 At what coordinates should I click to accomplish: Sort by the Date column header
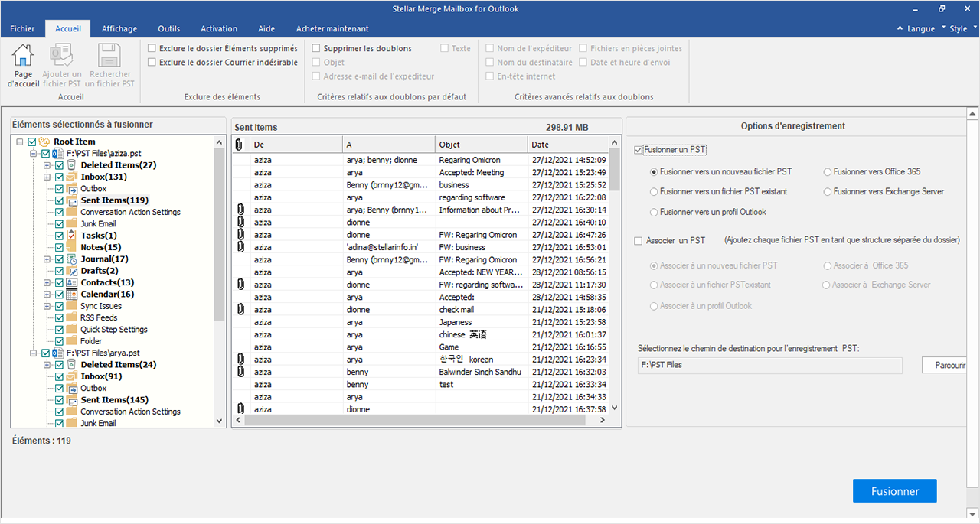(568, 145)
